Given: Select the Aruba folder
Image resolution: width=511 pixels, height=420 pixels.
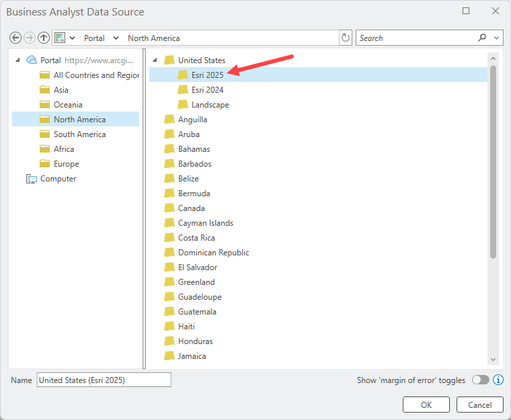Looking at the screenshot, I should pyautogui.click(x=182, y=134).
